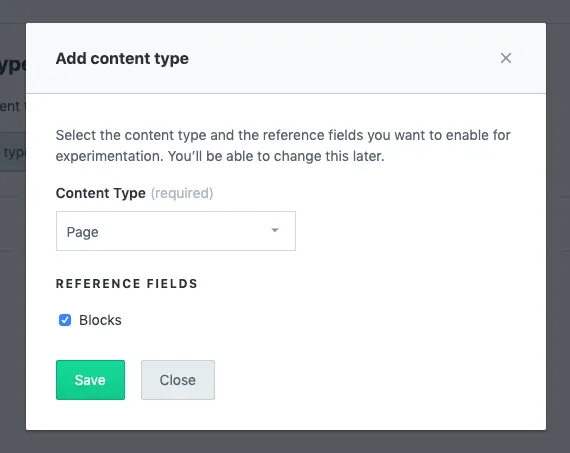Click the blue checkmark icon beside Blocks

[x=65, y=320]
